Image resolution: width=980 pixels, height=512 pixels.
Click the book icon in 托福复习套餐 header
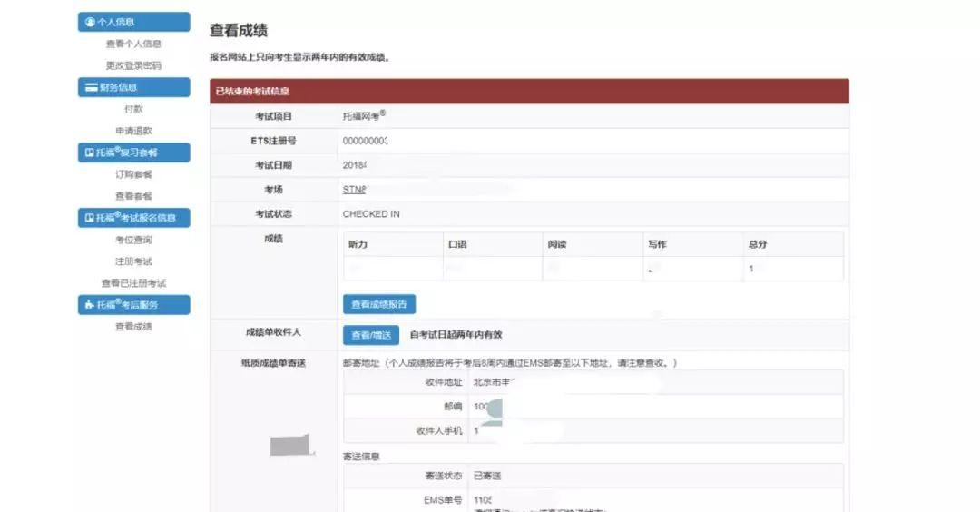pos(89,153)
